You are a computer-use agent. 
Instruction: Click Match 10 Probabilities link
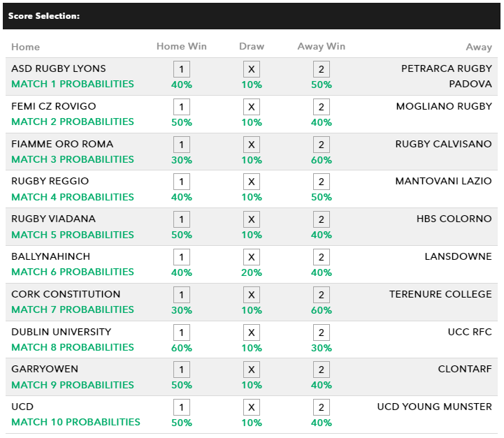(x=75, y=422)
